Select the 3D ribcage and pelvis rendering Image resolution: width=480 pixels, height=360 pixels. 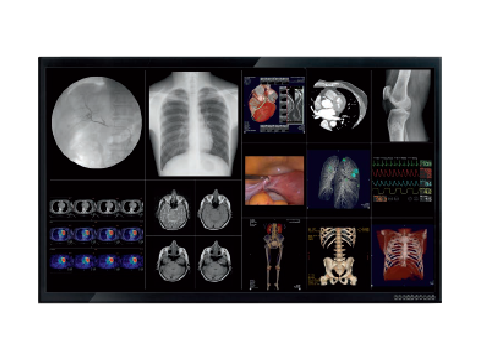[339, 256]
